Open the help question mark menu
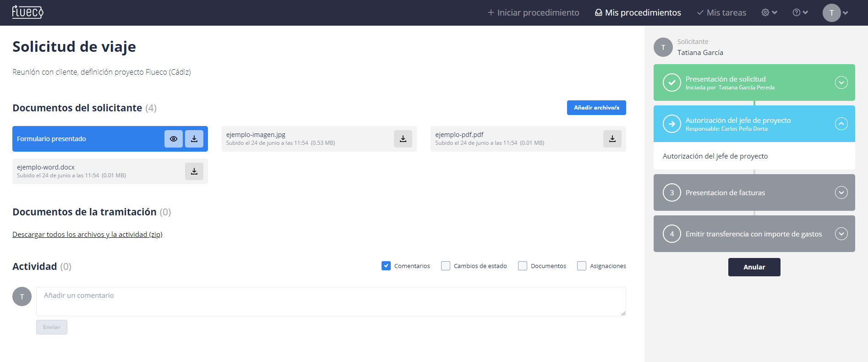Viewport: 868px width, 362px height. click(x=800, y=12)
